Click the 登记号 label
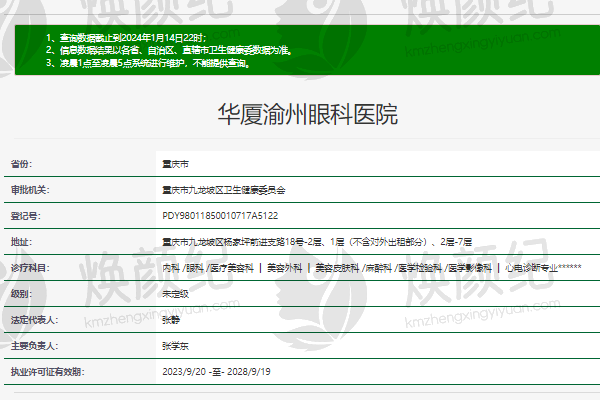This screenshot has height=400, width=600. (x=26, y=216)
